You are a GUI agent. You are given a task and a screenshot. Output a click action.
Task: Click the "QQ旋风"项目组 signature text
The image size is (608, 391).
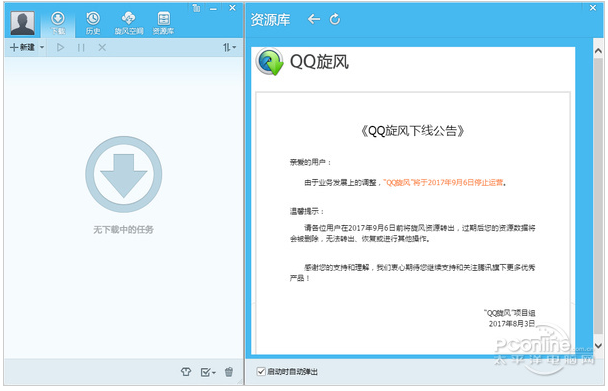click(510, 313)
